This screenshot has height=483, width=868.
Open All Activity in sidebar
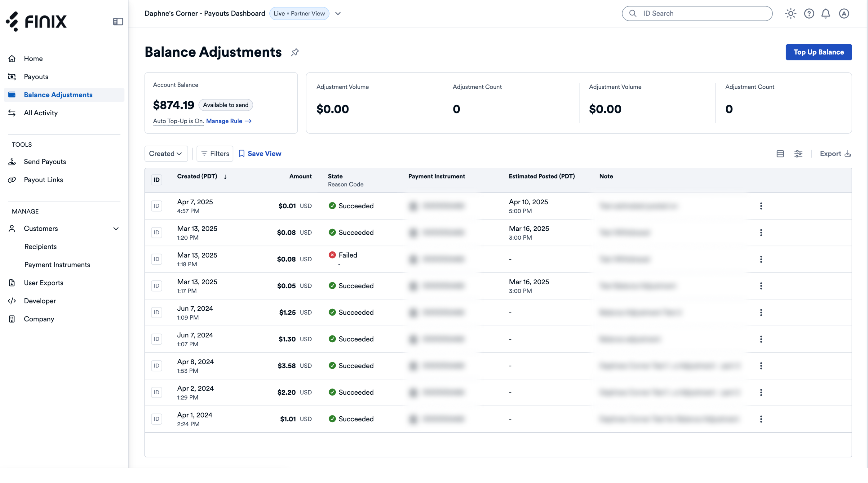[41, 113]
